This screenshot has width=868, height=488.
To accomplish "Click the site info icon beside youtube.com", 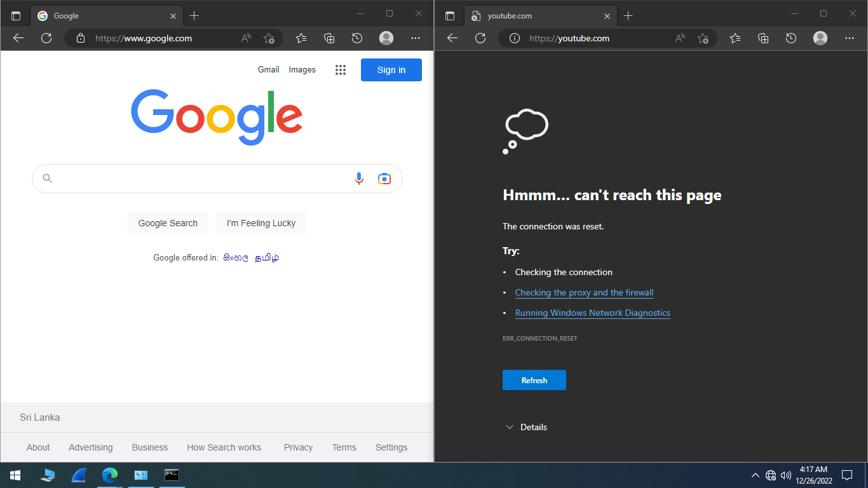I will 515,38.
